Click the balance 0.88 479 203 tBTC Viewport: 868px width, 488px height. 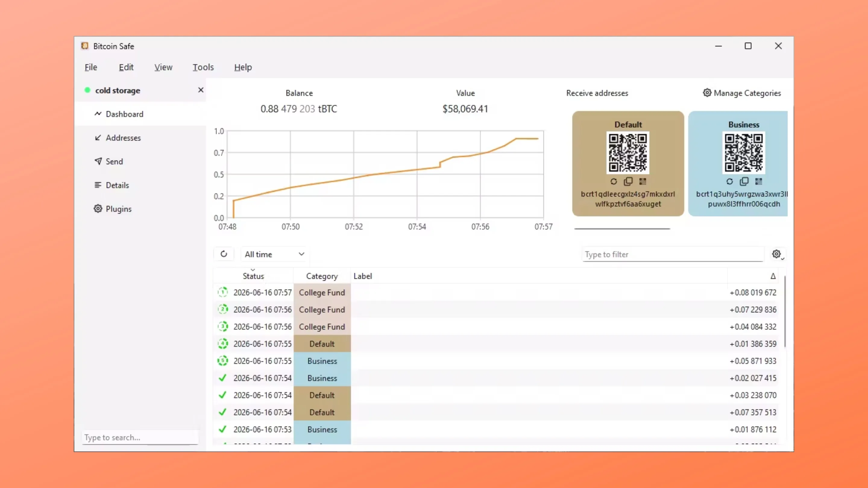pos(299,109)
